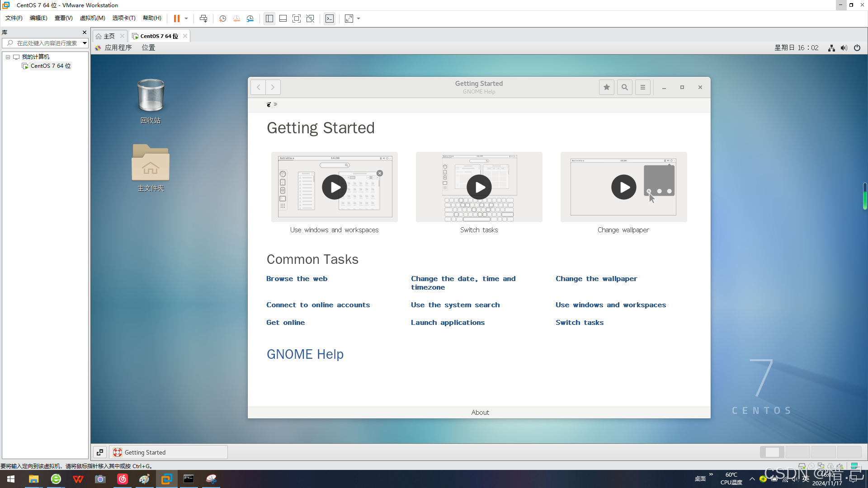Enter full screen mode icon
Screen dimensions: 868x488
tap(297, 19)
